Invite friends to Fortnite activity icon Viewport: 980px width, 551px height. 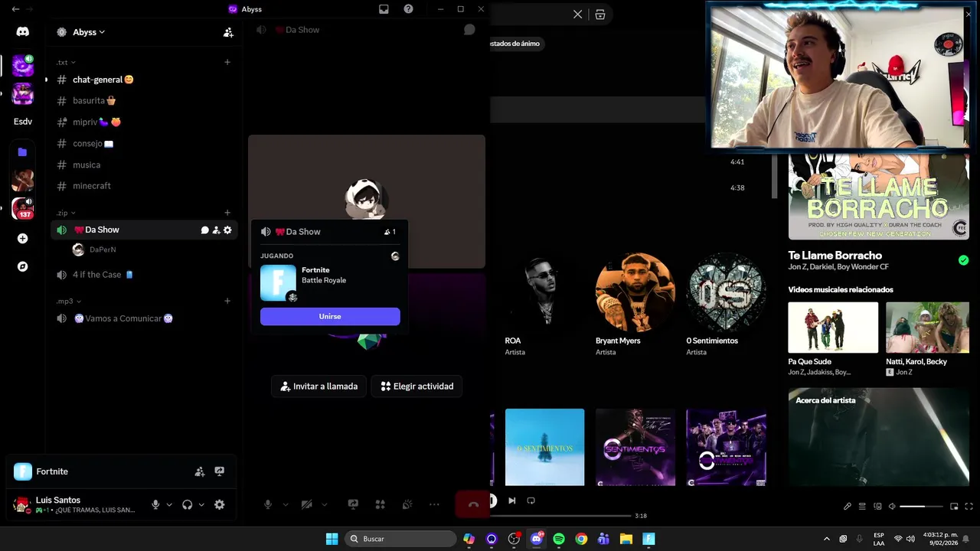pyautogui.click(x=200, y=471)
